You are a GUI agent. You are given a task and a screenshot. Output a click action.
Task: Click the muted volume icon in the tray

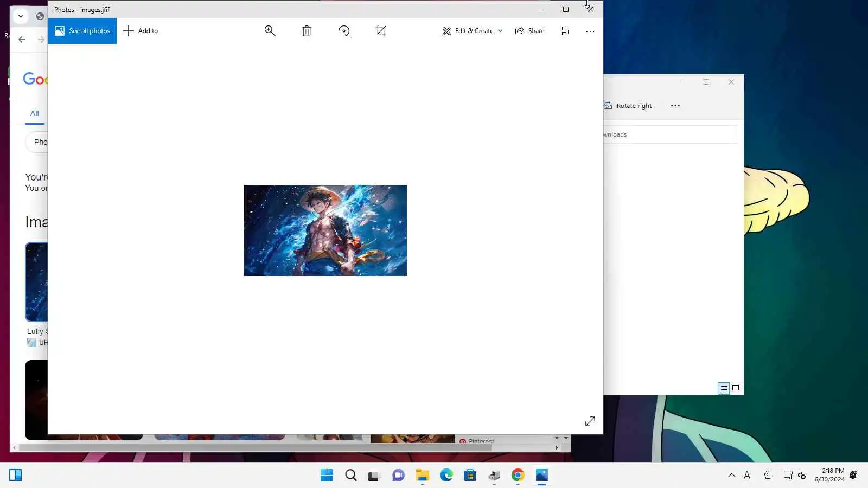pyautogui.click(x=802, y=476)
